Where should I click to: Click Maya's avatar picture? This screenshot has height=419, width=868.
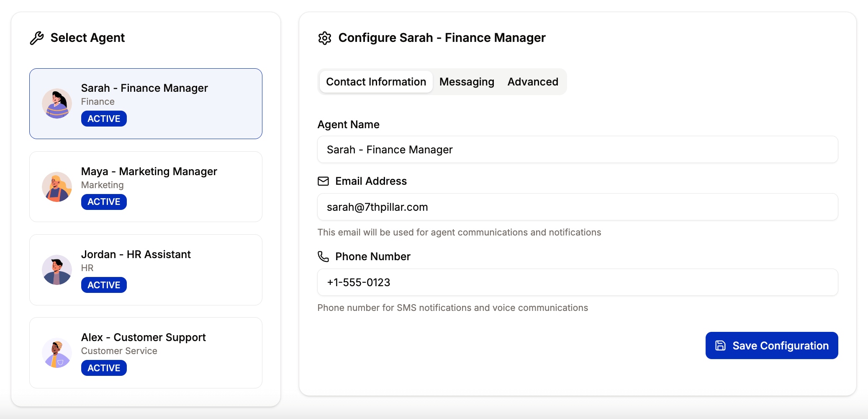pos(57,187)
